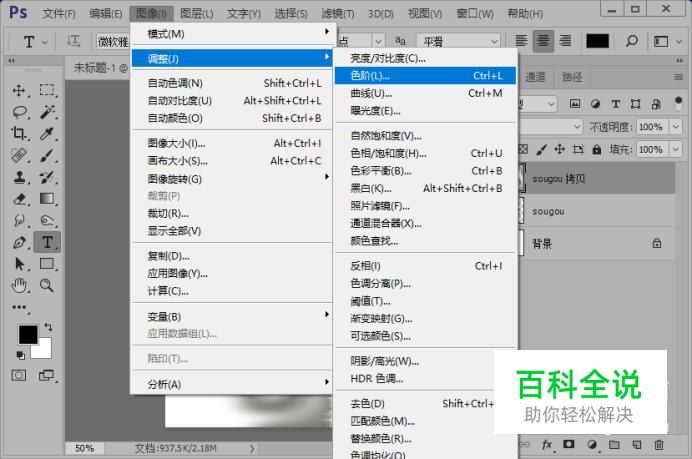Select the Rectangular Marquee tool

47,90
